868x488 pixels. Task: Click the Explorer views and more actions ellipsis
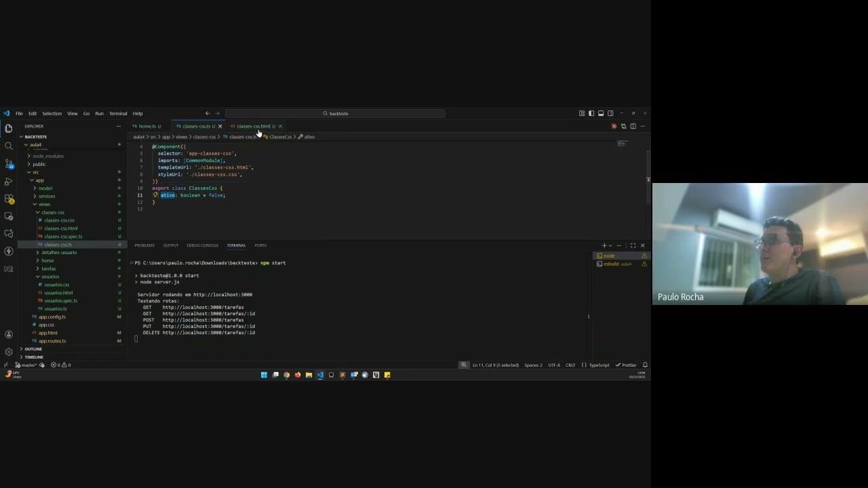pyautogui.click(x=118, y=126)
